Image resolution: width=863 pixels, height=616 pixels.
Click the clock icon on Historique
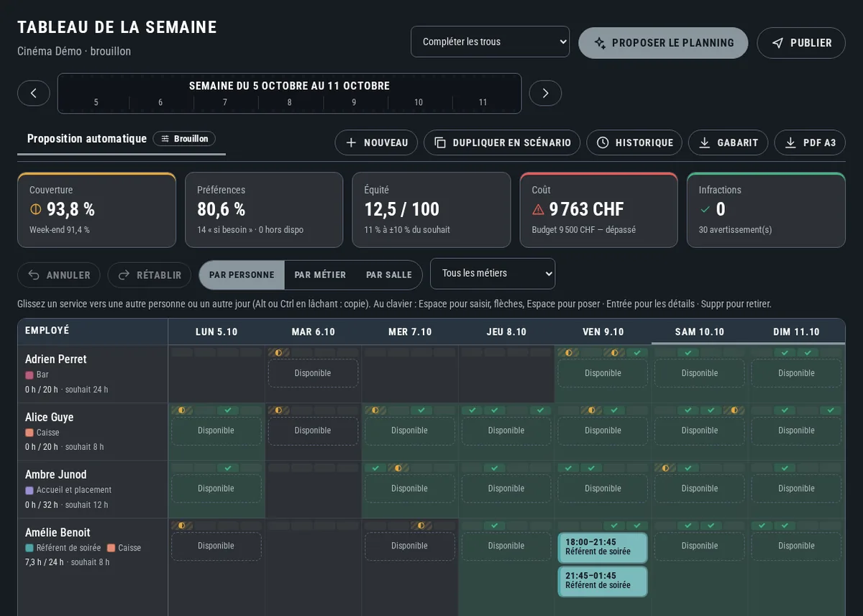[603, 142]
